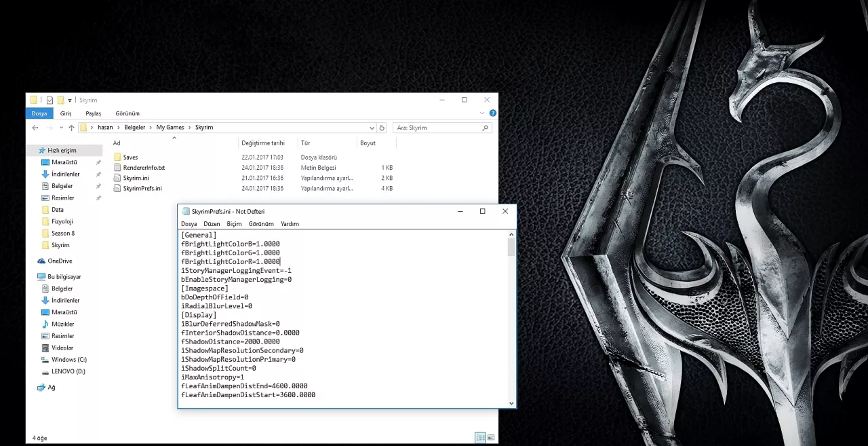Viewport: 868px width, 446px height.
Task: Open pinned Masaüstü under quick access
Action: click(64, 162)
